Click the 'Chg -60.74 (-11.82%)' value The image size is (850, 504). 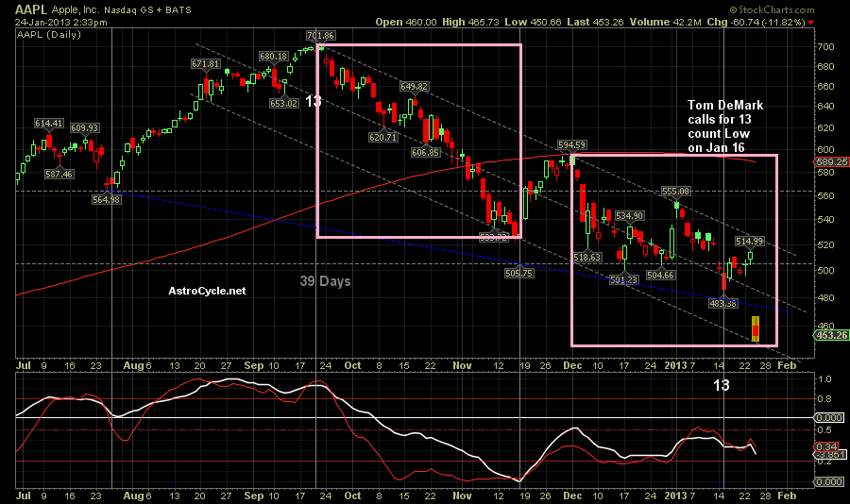point(756,23)
